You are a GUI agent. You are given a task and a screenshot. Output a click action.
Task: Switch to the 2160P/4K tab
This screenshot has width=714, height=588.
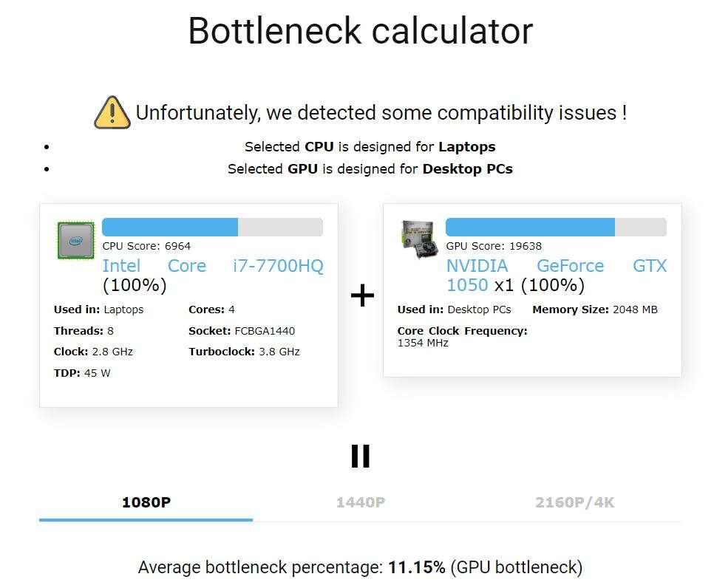tap(574, 502)
